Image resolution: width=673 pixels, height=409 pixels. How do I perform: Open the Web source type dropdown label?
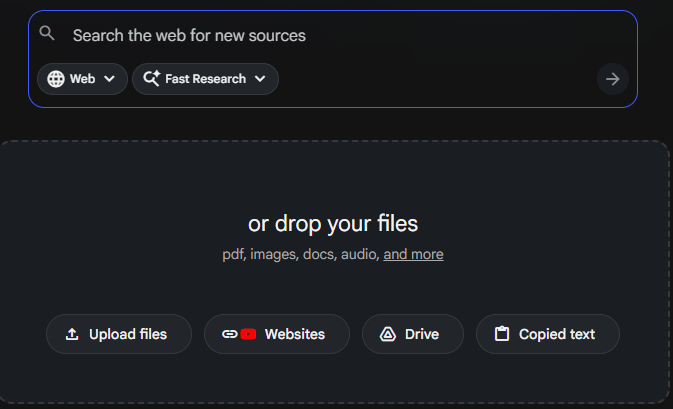click(x=82, y=79)
